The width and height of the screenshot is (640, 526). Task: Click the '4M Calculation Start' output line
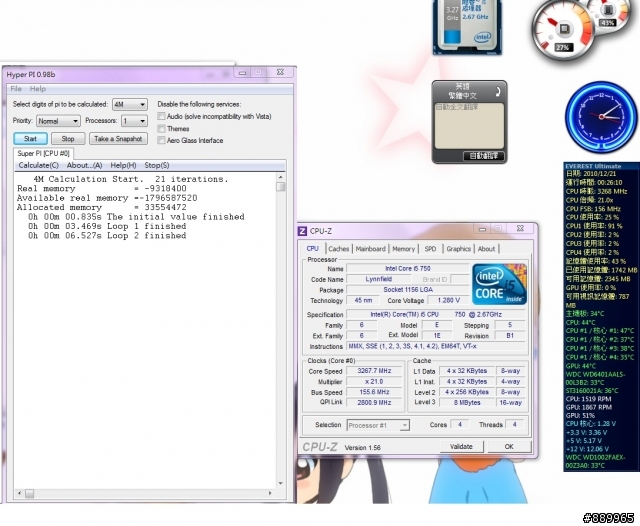tap(131, 179)
